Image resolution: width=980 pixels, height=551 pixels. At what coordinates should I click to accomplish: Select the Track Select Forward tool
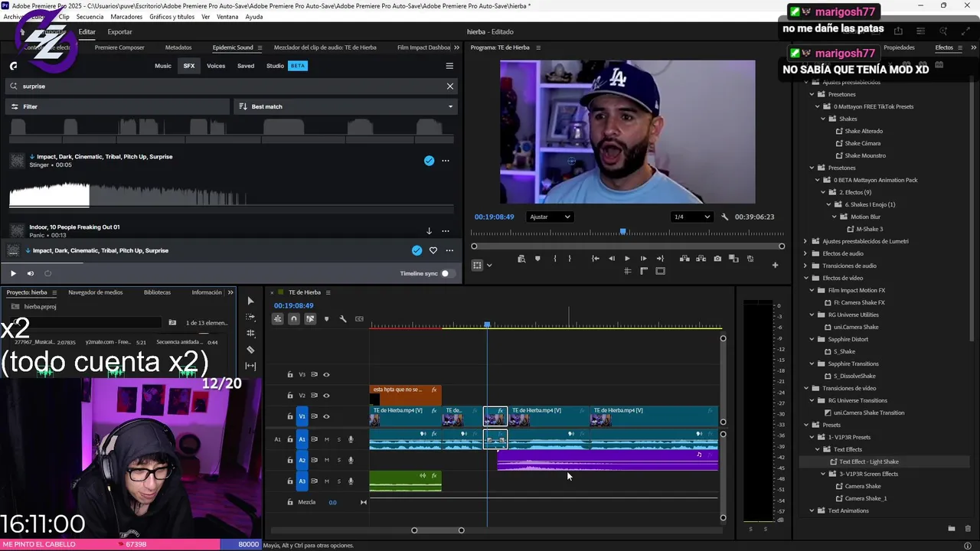[x=250, y=317]
